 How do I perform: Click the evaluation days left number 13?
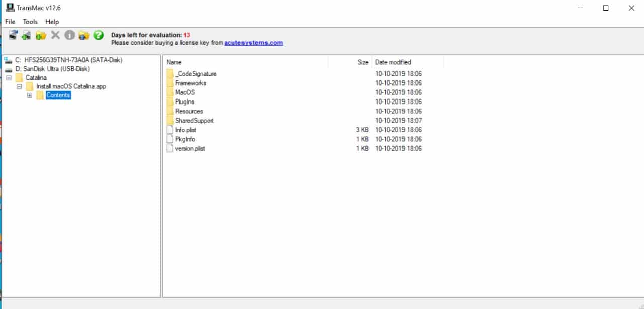pyautogui.click(x=187, y=35)
